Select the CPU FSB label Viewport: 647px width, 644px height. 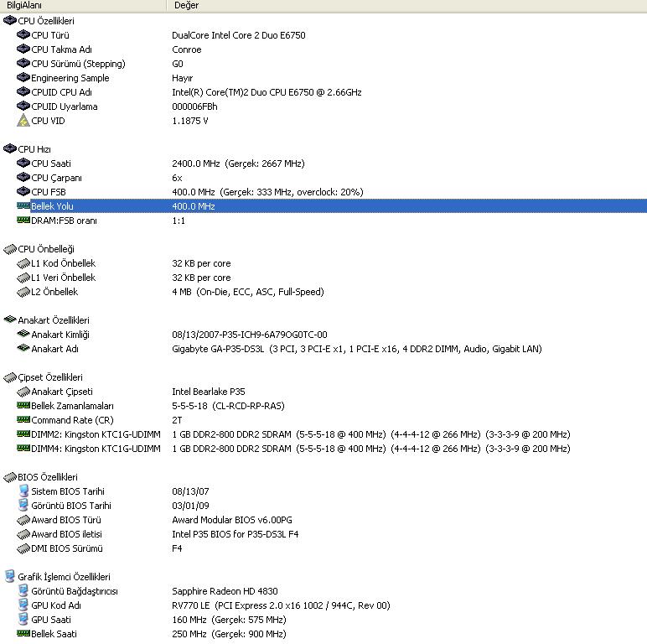point(49,192)
